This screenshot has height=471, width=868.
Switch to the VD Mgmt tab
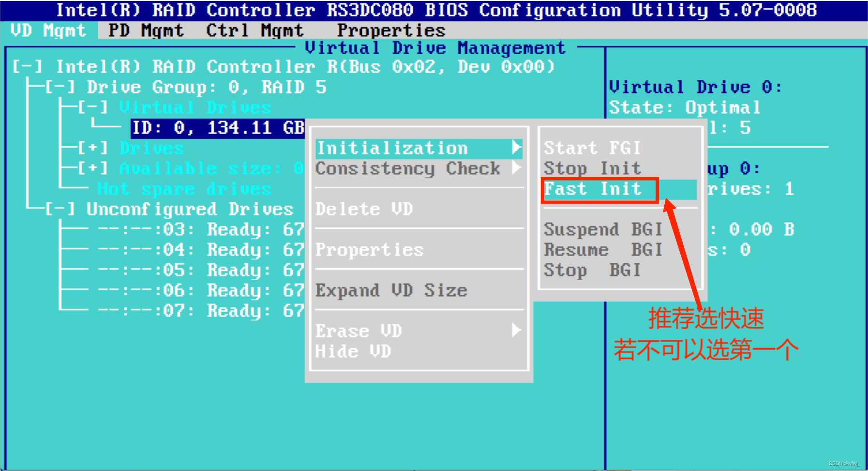[48, 30]
